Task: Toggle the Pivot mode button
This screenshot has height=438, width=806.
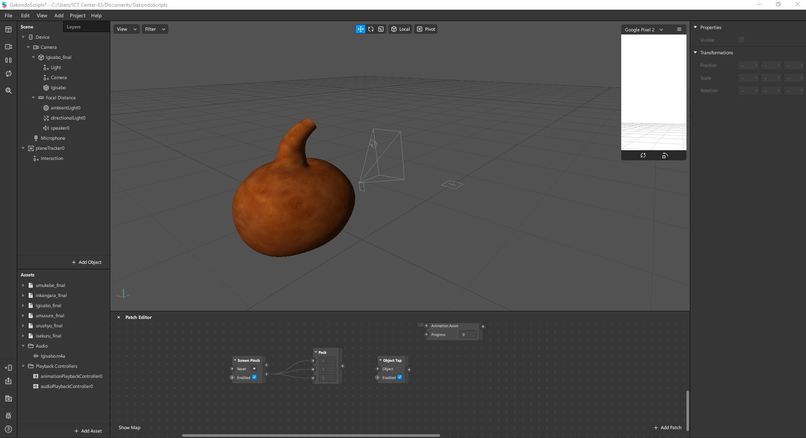Action: coord(426,29)
